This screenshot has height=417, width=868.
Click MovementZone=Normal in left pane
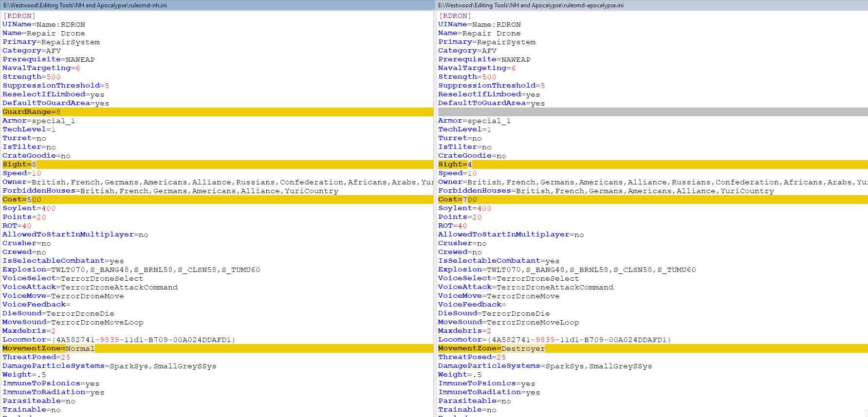pyautogui.click(x=218, y=348)
